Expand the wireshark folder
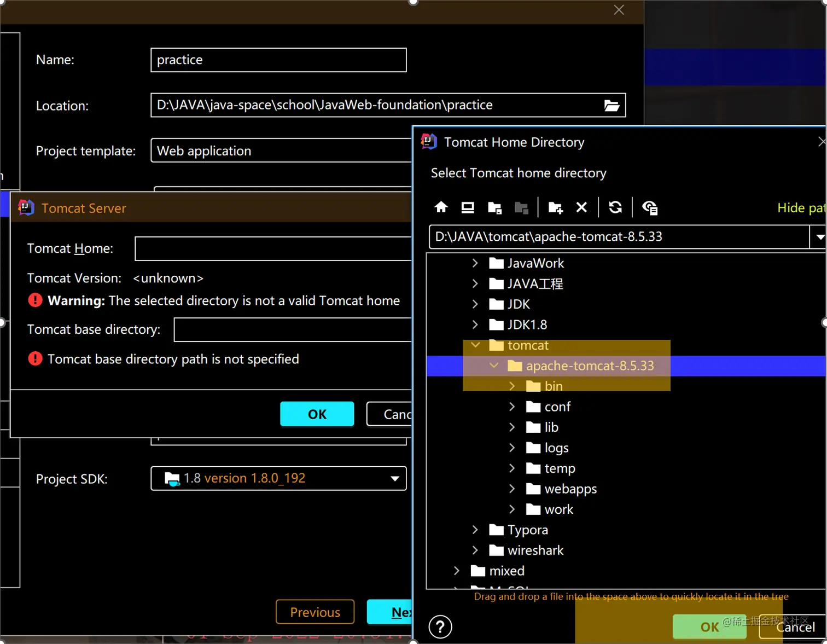Screen dimensions: 827x644 [x=475, y=550]
